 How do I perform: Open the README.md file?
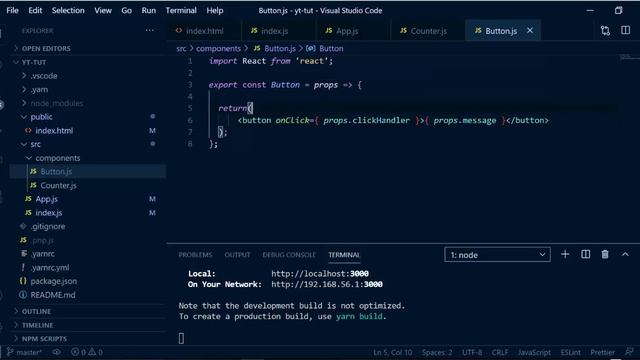(88, 295)
